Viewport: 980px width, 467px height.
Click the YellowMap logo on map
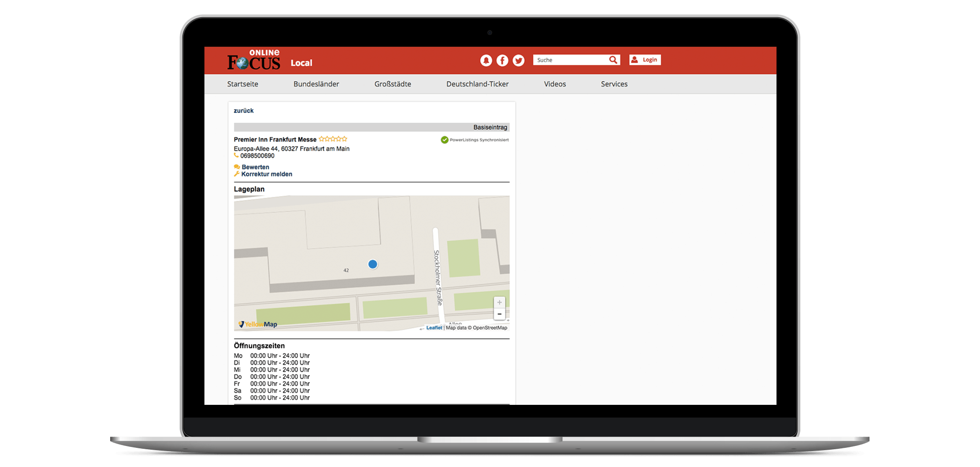(x=258, y=324)
